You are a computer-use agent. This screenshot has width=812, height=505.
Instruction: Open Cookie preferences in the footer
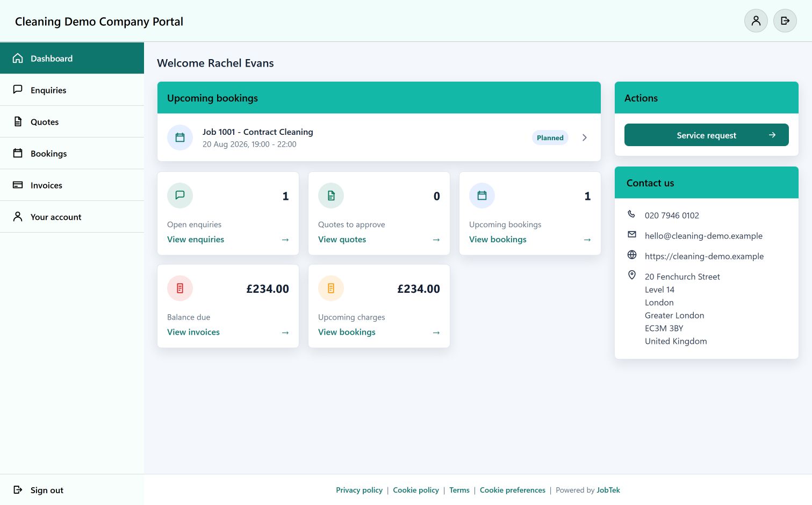click(x=513, y=490)
